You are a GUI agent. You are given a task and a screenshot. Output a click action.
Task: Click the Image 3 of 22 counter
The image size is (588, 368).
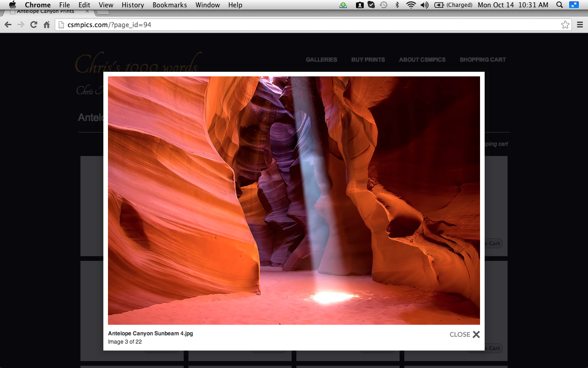125,342
